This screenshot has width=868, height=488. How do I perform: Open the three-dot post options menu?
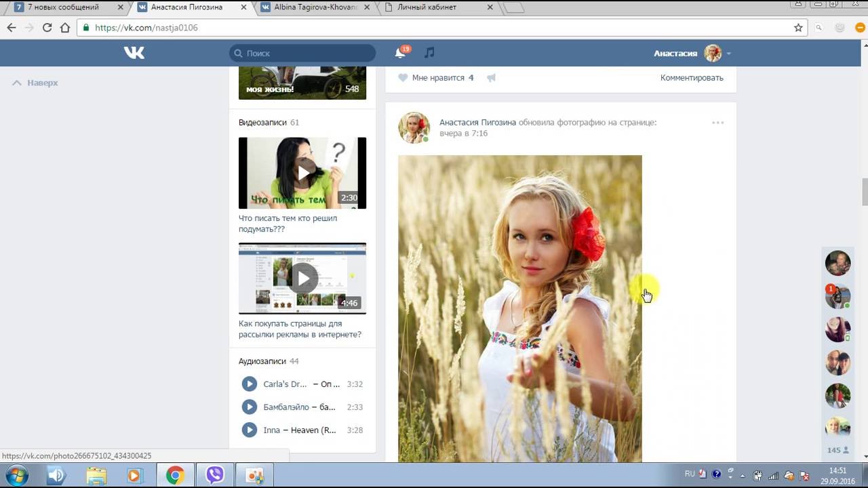click(718, 123)
